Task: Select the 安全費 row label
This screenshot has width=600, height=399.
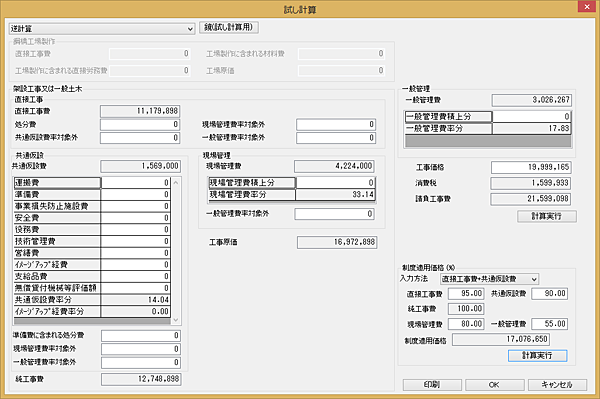Action: click(57, 218)
